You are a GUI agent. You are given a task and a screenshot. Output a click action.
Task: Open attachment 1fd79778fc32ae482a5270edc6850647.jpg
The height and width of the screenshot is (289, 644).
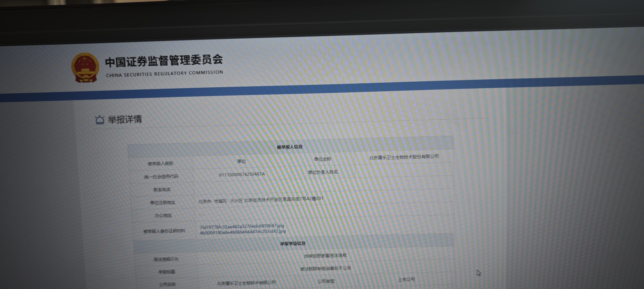pyautogui.click(x=242, y=226)
